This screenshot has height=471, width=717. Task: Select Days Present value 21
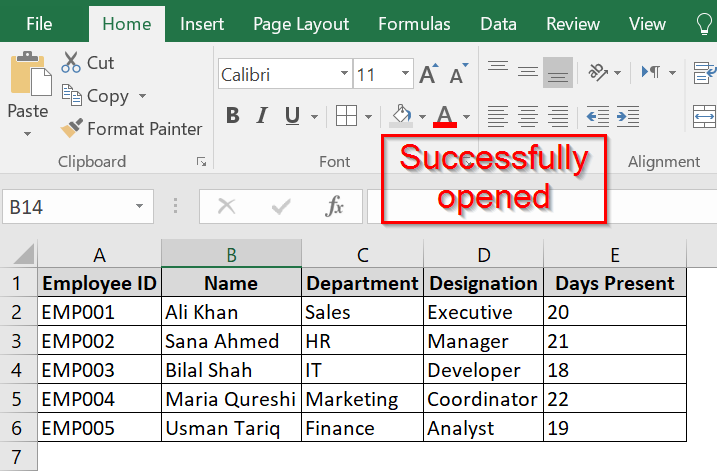point(615,341)
